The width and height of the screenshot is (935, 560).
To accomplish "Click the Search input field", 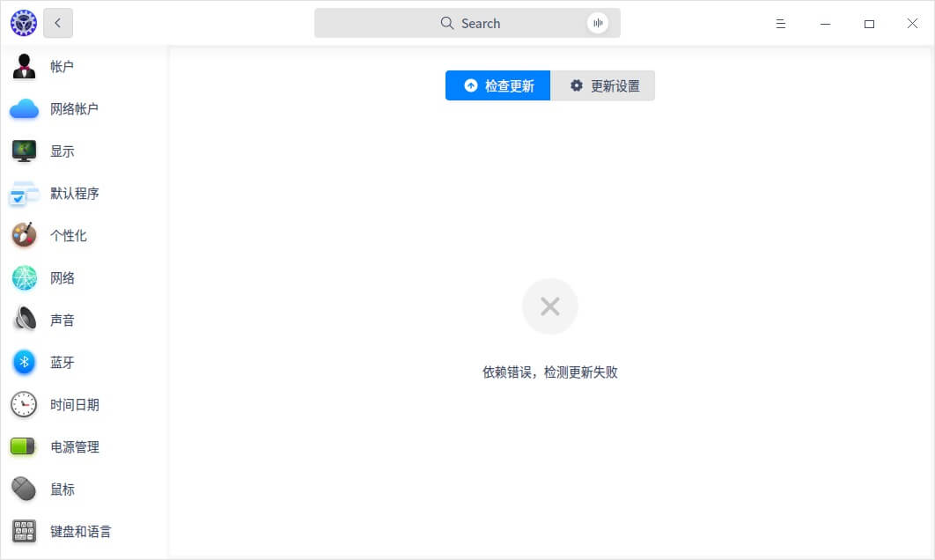I will [x=467, y=23].
